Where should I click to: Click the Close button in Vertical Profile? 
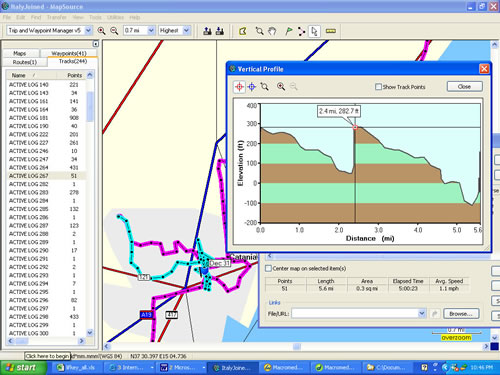click(x=464, y=87)
